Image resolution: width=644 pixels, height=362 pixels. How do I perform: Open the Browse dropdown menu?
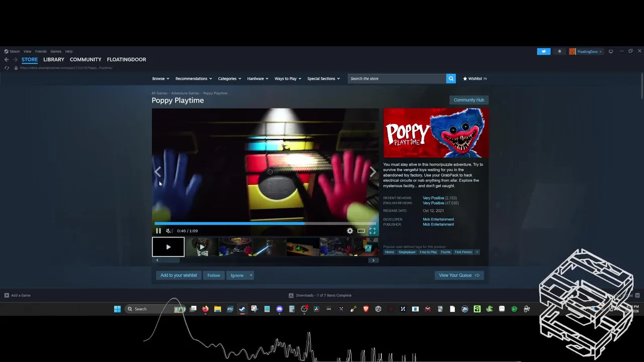point(160,78)
